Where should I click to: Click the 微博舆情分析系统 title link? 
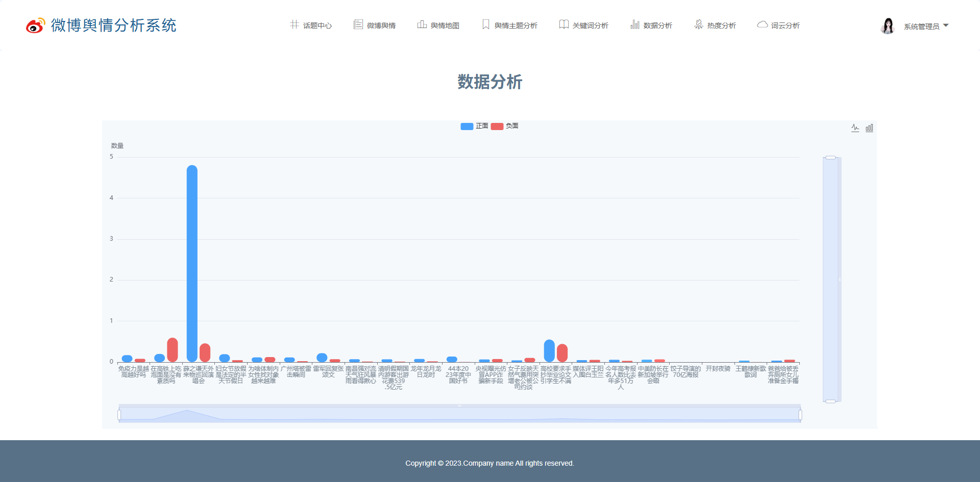coord(113,25)
